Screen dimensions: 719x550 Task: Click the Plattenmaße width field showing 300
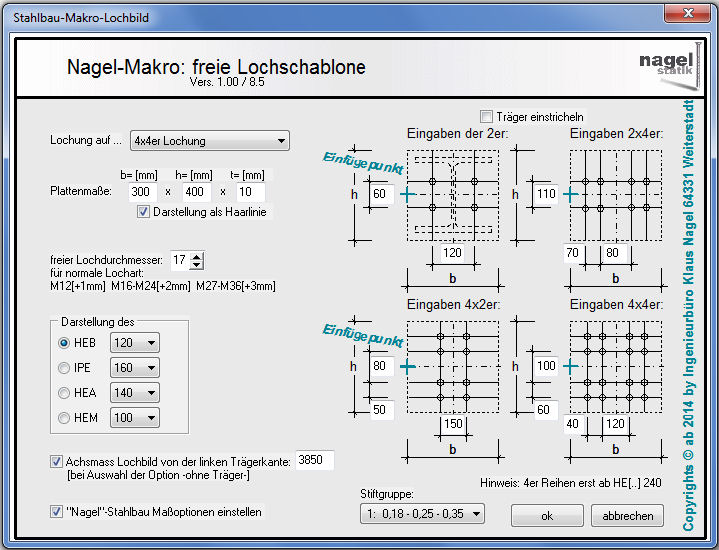point(140,191)
